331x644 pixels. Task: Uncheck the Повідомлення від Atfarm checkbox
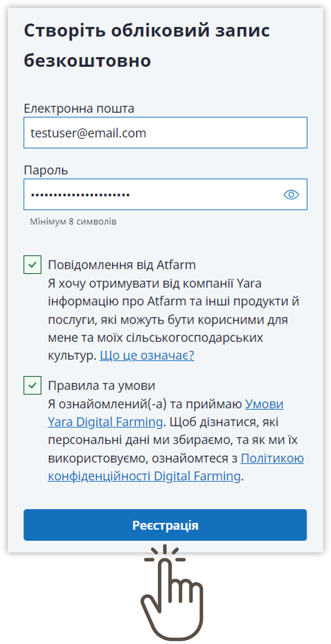click(x=32, y=265)
